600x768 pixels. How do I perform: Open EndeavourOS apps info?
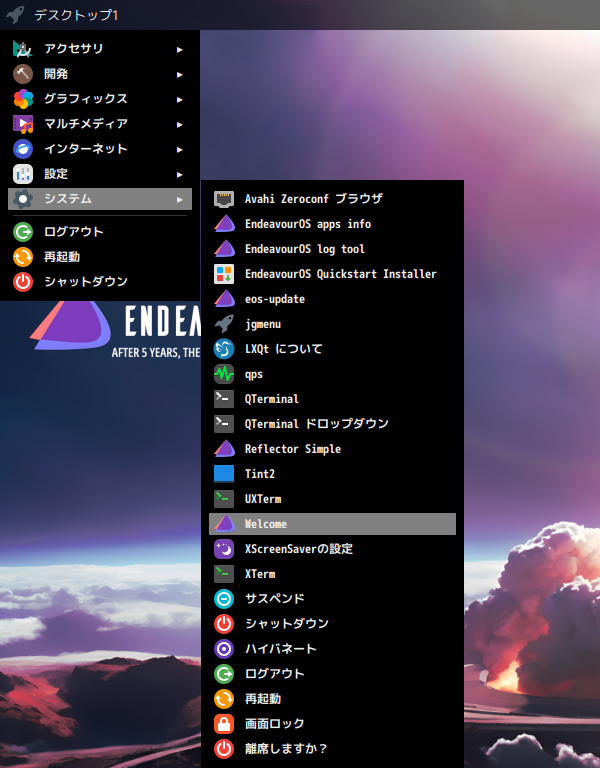click(x=332, y=224)
